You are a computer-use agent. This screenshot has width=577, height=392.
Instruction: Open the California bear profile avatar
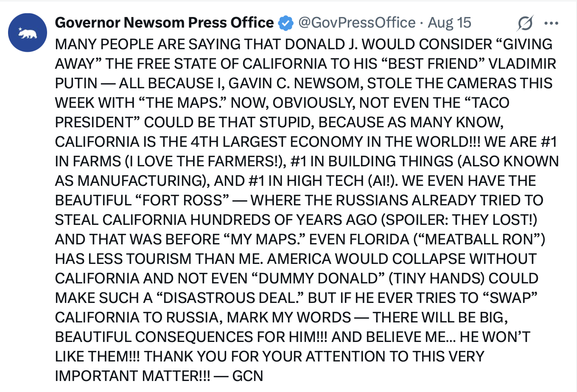pyautogui.click(x=28, y=33)
